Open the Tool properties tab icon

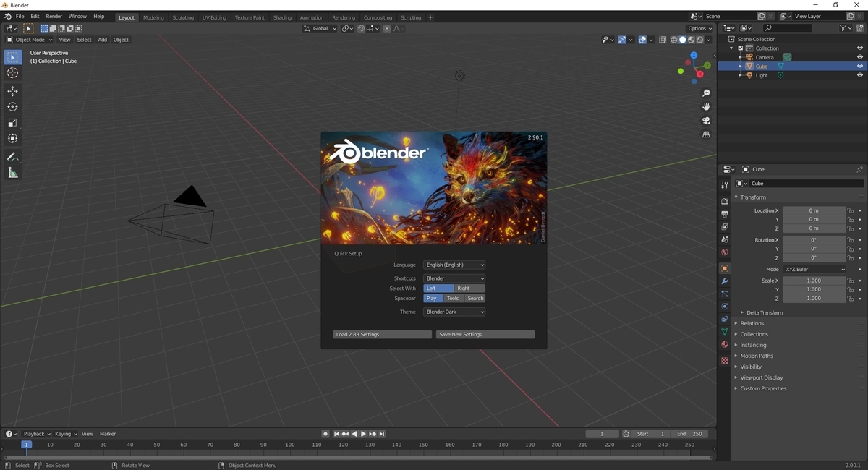[724, 186]
